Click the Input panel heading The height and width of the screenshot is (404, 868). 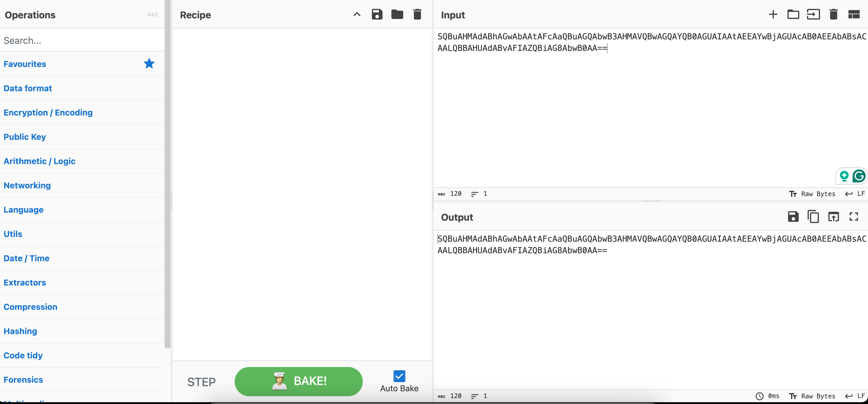point(453,15)
